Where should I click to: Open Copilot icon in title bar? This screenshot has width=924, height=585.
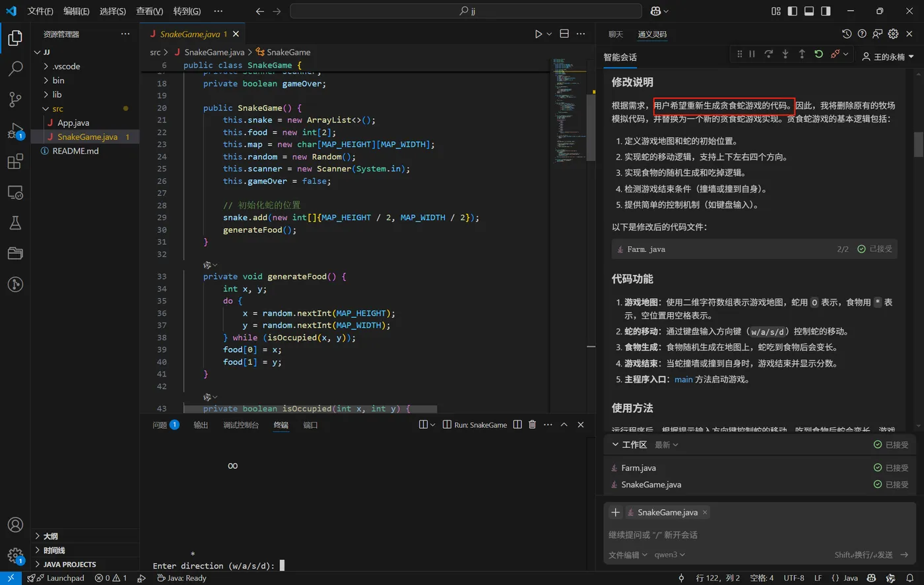656,11
